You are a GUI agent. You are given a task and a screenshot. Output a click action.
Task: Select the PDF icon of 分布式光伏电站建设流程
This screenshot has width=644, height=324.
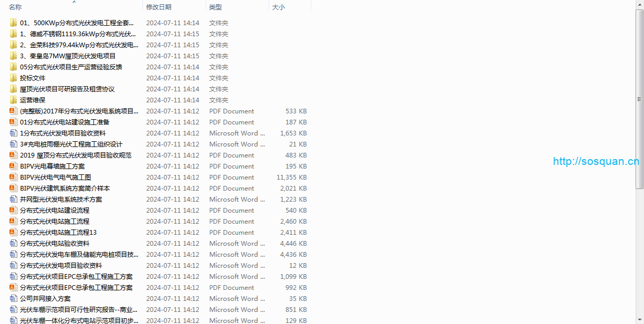tap(13, 210)
